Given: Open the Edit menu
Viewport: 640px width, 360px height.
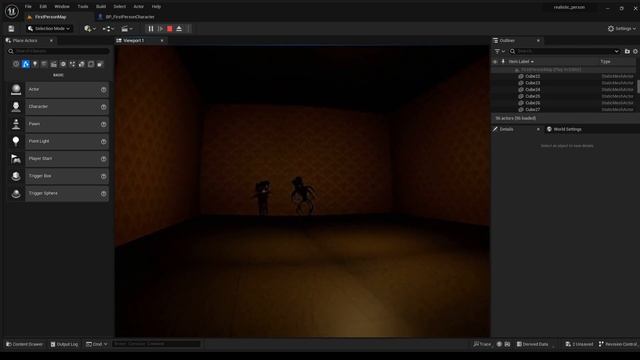Looking at the screenshot, I should pyautogui.click(x=43, y=7).
